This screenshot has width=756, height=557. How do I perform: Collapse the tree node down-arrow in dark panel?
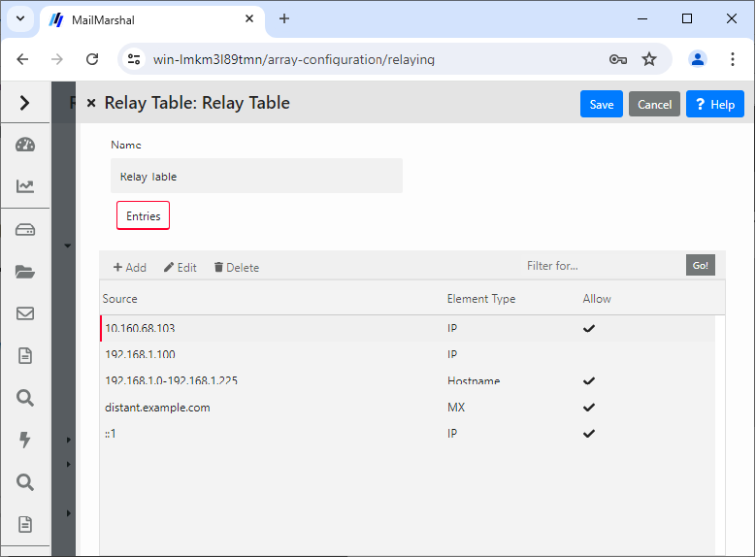[68, 246]
